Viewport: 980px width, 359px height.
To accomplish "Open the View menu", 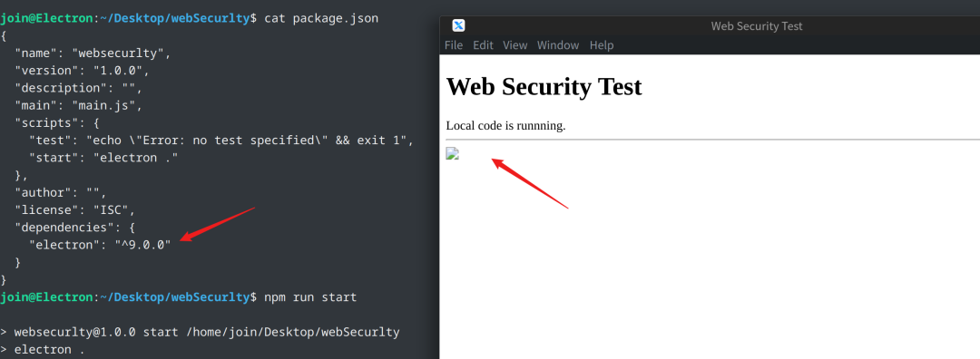I will coord(515,45).
